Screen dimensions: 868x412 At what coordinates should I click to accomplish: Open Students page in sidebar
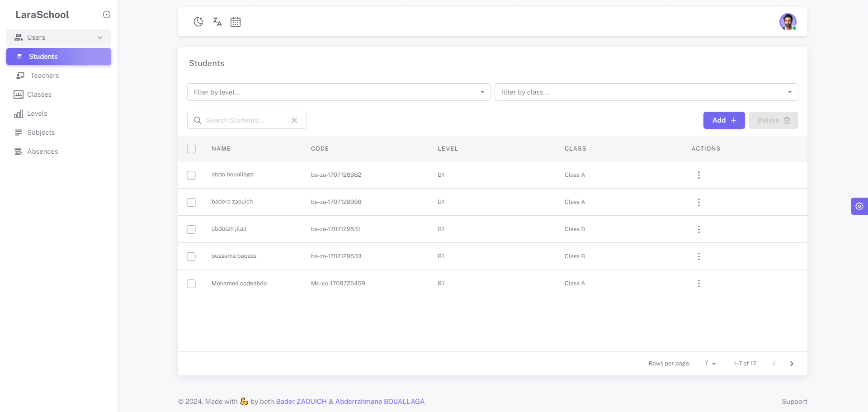(x=59, y=57)
